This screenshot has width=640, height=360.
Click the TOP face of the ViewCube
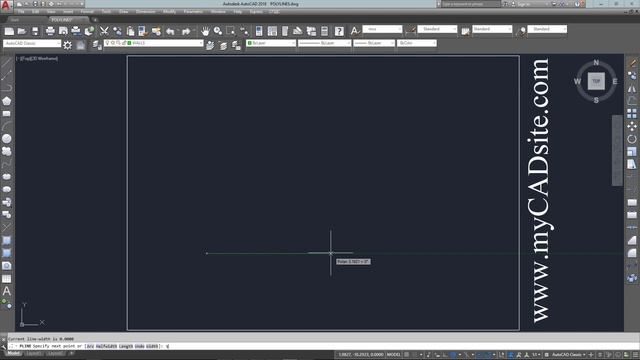(x=596, y=81)
